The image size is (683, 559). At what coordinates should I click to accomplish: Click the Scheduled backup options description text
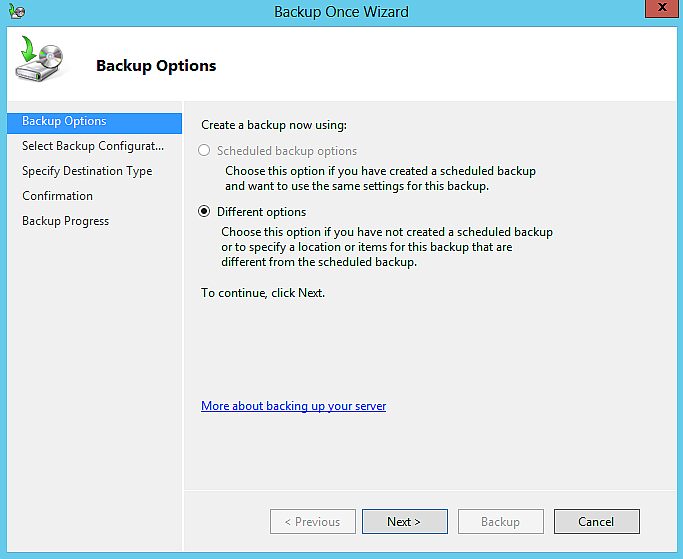pyautogui.click(x=380, y=178)
